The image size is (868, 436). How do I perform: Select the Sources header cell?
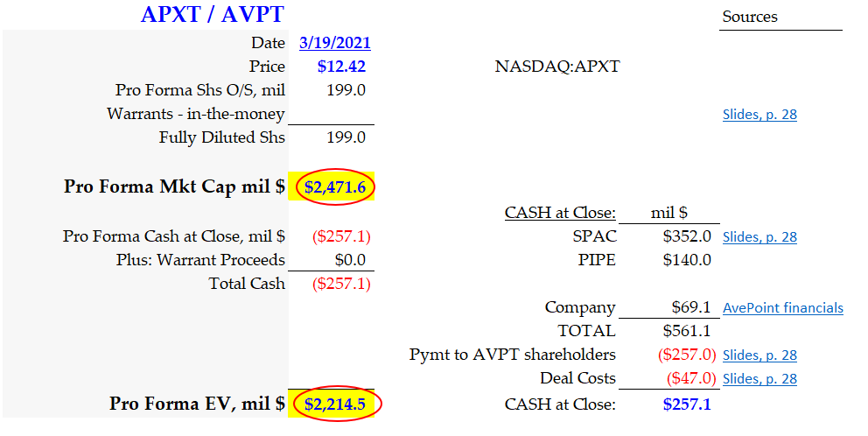tap(750, 17)
